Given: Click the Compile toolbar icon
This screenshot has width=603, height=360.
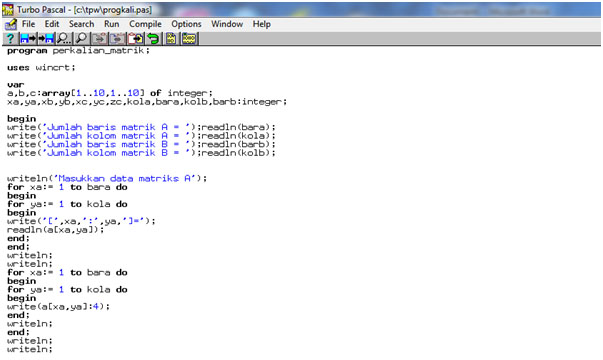Looking at the screenshot, I should [171, 38].
